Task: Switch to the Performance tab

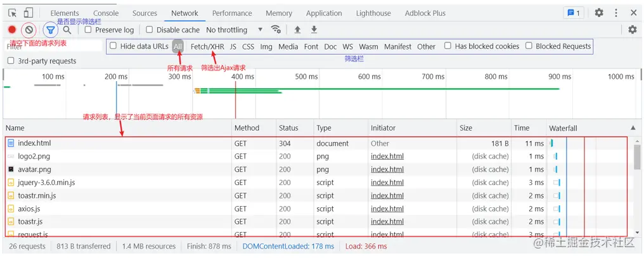Action: click(x=232, y=13)
